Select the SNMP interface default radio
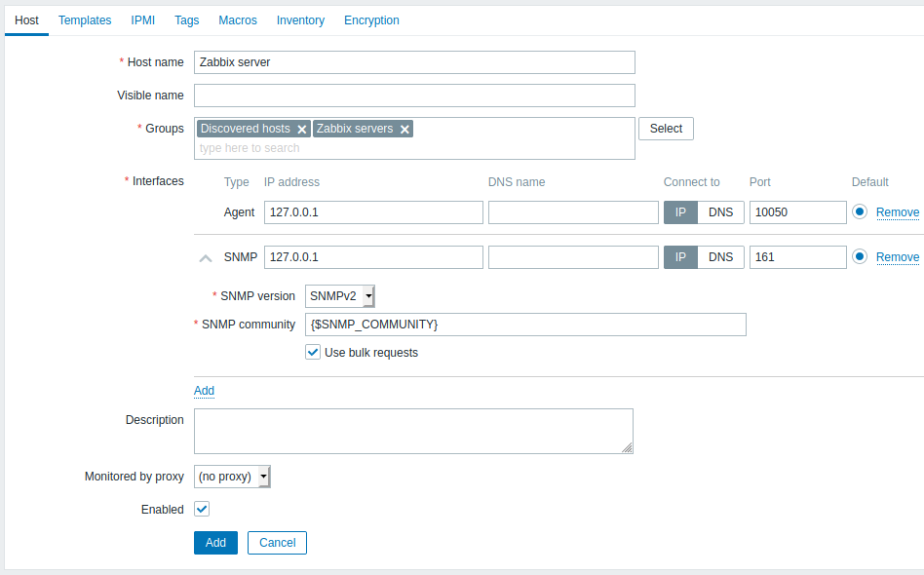Viewport: 924px width, 575px height. click(x=859, y=256)
